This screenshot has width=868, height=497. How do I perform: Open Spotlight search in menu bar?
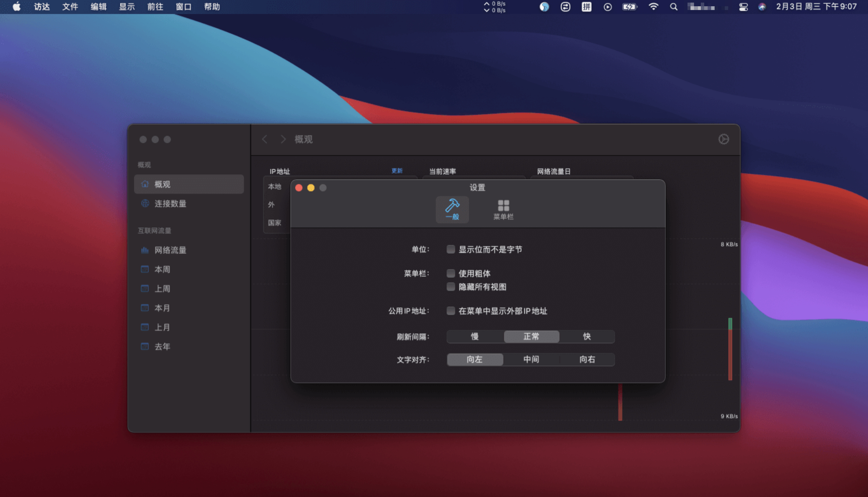674,7
